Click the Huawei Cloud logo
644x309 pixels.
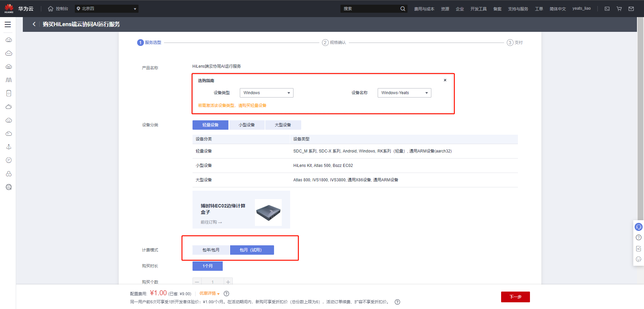pos(19,8)
